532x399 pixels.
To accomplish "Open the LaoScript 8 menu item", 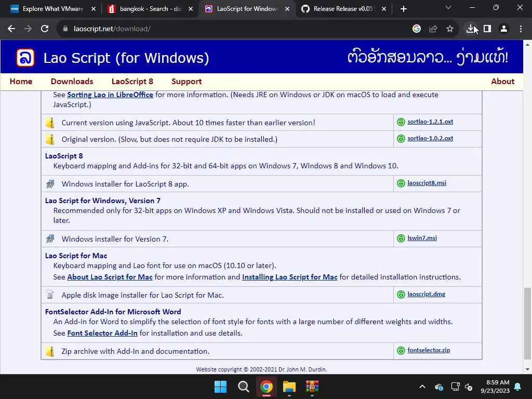I will 132,82.
